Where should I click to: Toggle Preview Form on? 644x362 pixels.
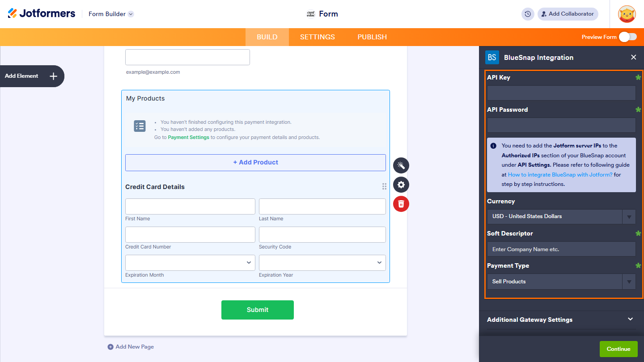coord(628,37)
